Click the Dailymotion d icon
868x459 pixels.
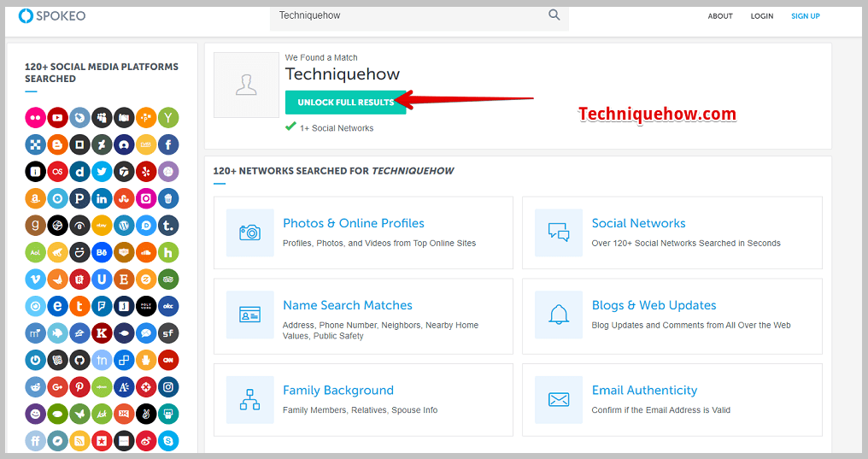[79, 172]
